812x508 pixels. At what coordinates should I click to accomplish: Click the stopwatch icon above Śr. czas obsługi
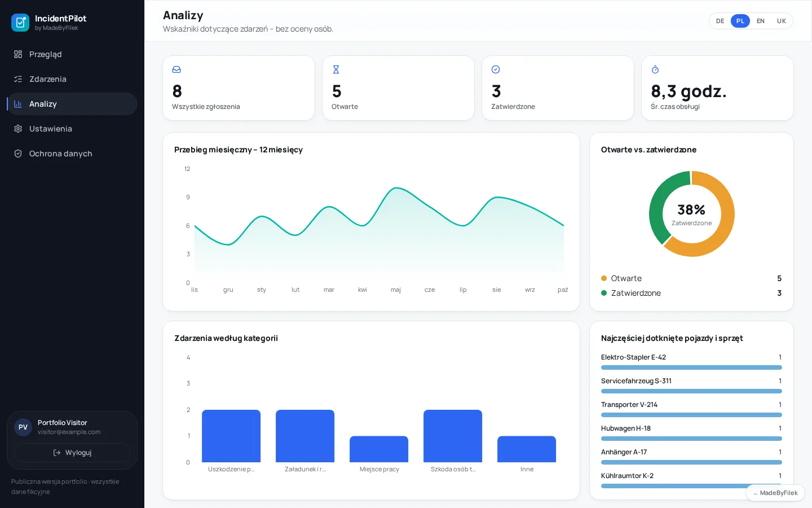click(x=655, y=69)
